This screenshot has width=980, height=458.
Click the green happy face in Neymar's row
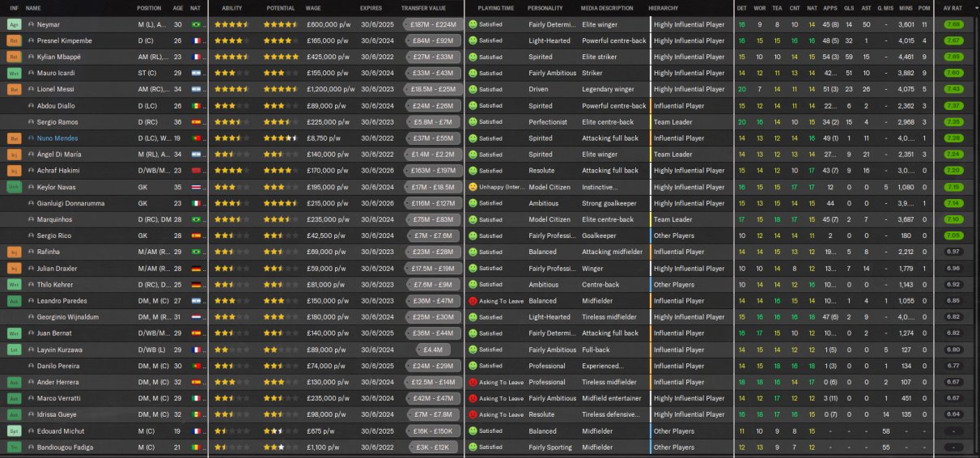pyautogui.click(x=473, y=25)
